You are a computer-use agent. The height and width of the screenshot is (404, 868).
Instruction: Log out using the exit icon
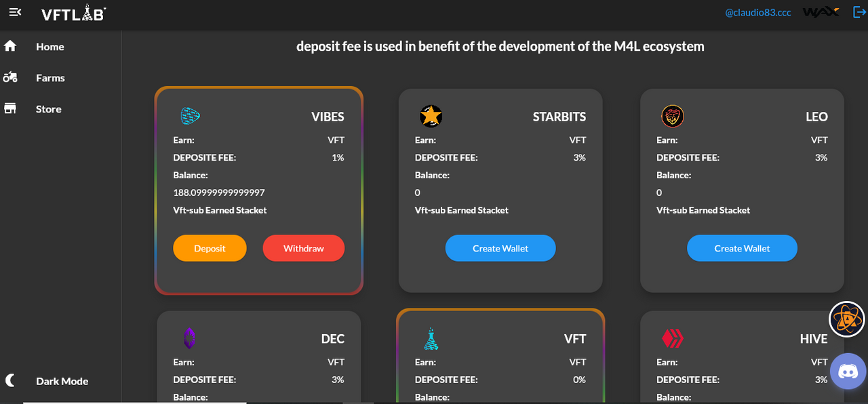(x=859, y=12)
